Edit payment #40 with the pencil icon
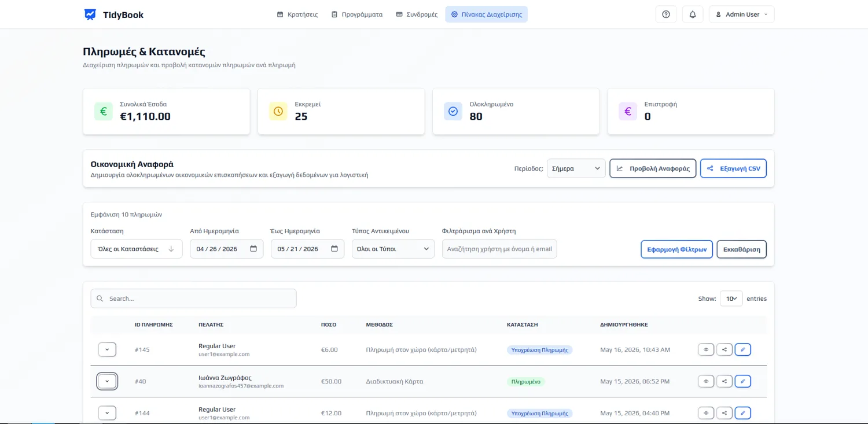This screenshot has height=424, width=868. click(x=743, y=381)
